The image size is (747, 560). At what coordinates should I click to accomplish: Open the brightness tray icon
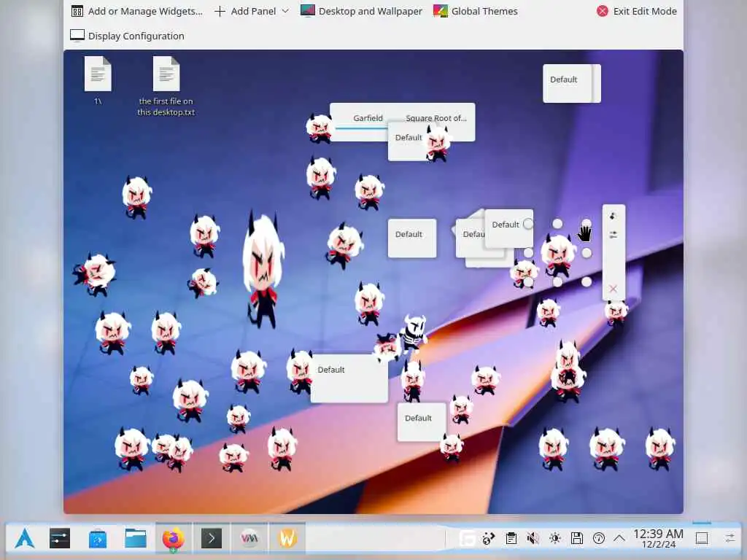555,539
